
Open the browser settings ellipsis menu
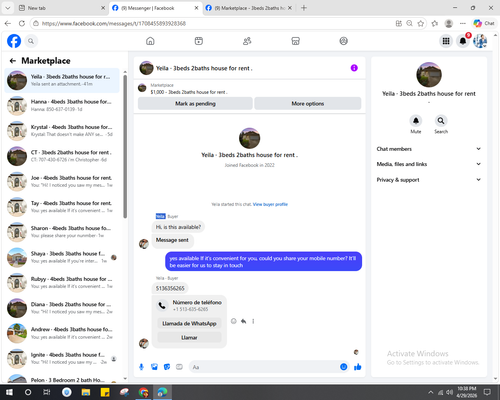pyautogui.click(x=463, y=23)
